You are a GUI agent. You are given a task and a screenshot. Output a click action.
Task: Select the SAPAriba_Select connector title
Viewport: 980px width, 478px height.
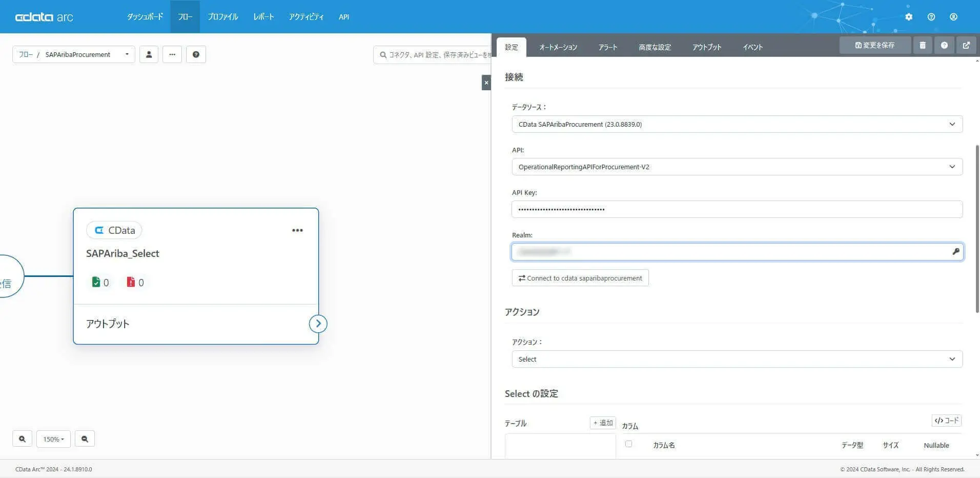coord(122,253)
